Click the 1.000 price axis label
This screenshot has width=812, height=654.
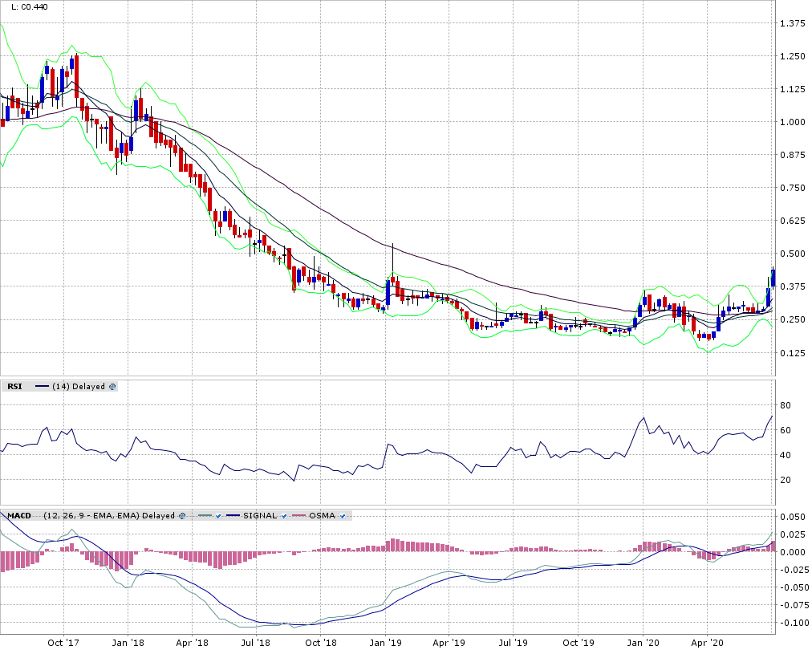click(x=792, y=122)
